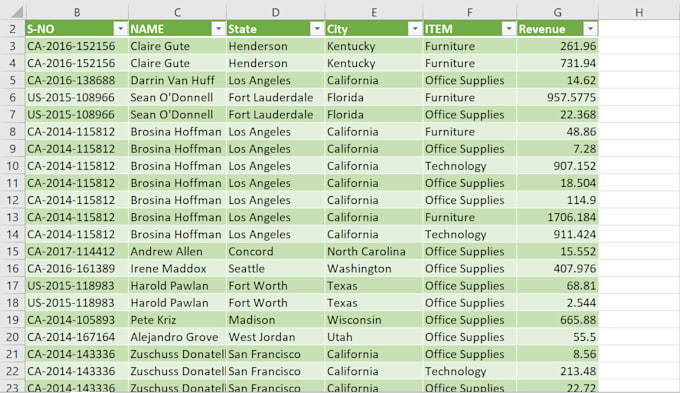This screenshot has width=680, height=393.
Task: Select revenue value 213.48
Action: coord(558,371)
